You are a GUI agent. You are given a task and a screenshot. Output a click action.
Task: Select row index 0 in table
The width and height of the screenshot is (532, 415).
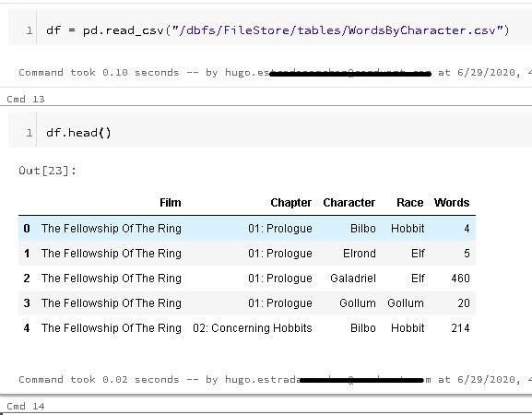(x=27, y=229)
